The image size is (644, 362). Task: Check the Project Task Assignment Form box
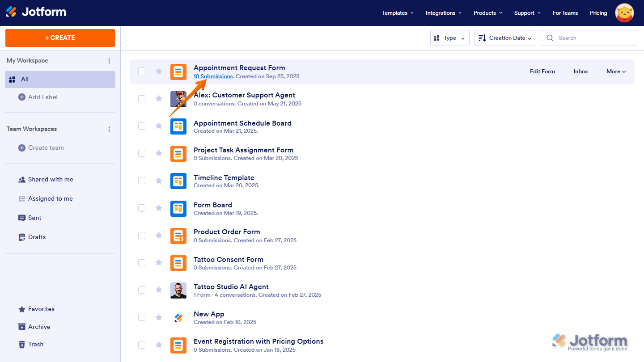coord(142,153)
